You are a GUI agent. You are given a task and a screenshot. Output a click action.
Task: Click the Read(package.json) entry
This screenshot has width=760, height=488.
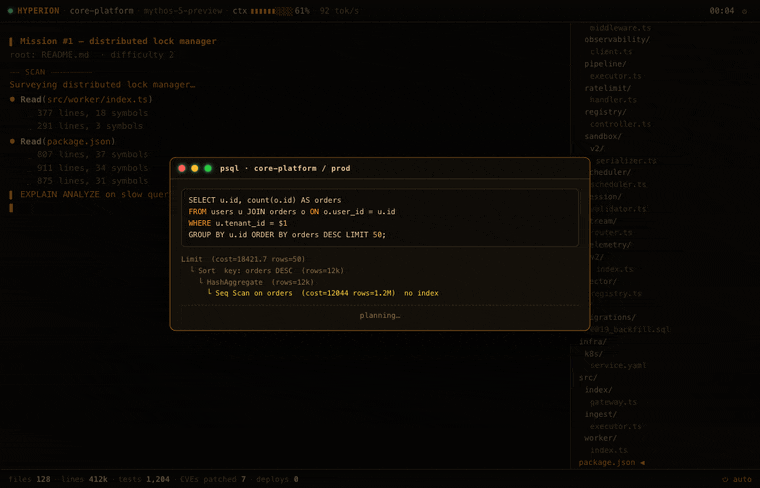pyautogui.click(x=67, y=142)
